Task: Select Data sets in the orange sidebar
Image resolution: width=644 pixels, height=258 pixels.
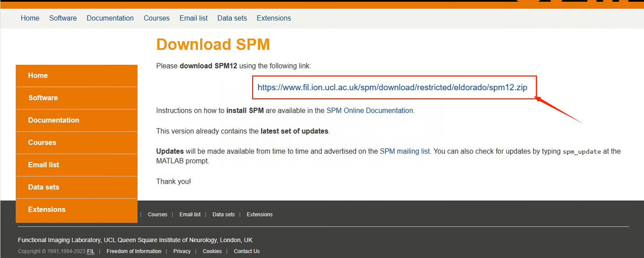Action: click(77, 187)
